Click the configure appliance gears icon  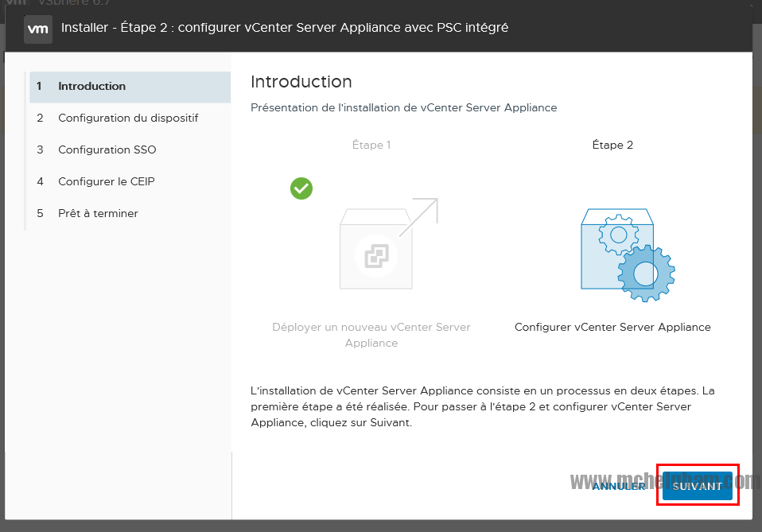pyautogui.click(x=628, y=255)
